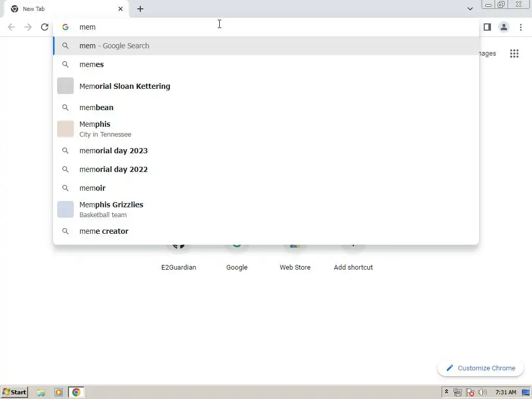Viewport: 532px width, 399px height.
Task: Click search icon beside 'memorial day 2022'
Action: pyautogui.click(x=65, y=169)
